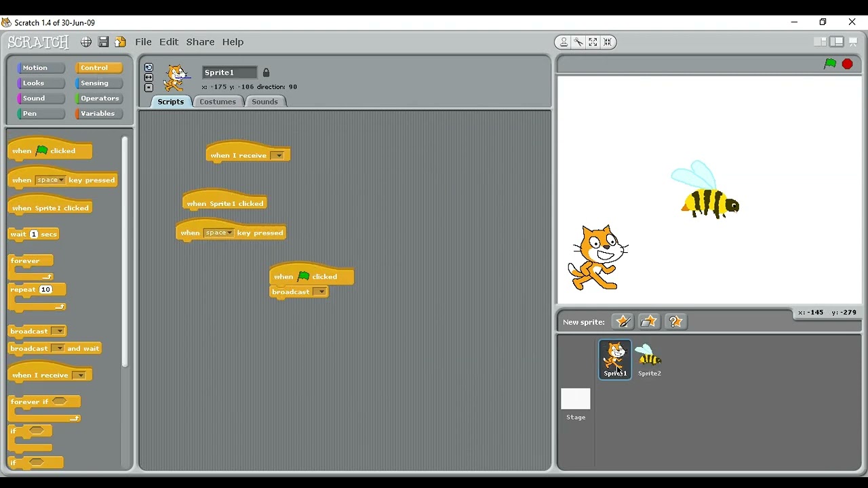Switch to the Sounds tab
868x488 pixels.
point(264,102)
